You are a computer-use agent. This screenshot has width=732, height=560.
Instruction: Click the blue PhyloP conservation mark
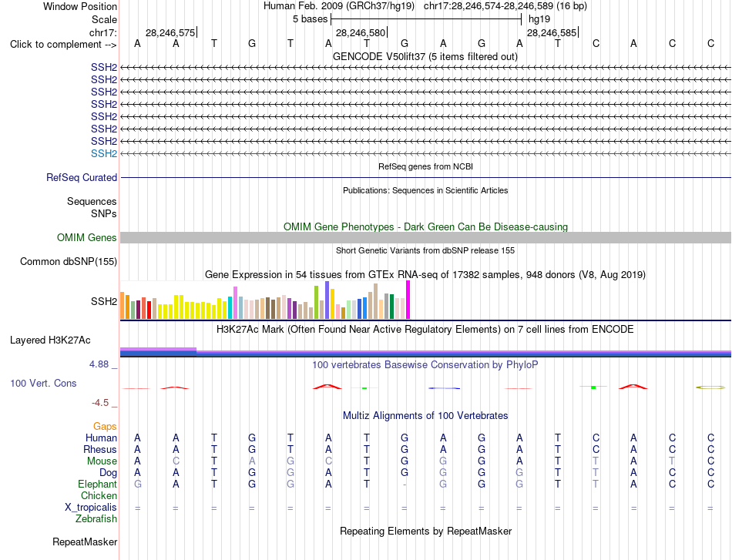(444, 387)
